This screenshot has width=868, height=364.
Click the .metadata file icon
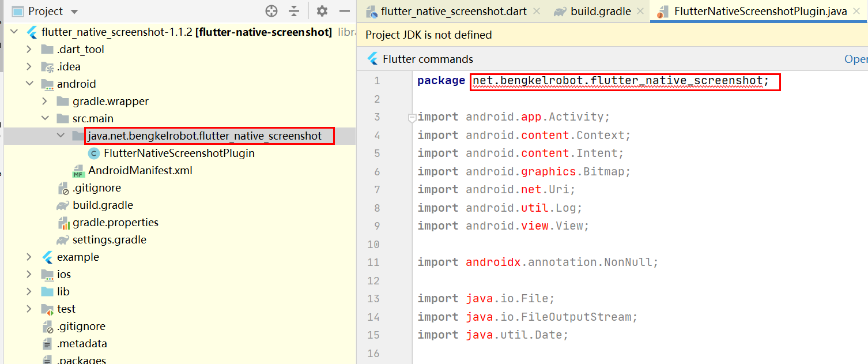[x=47, y=343]
